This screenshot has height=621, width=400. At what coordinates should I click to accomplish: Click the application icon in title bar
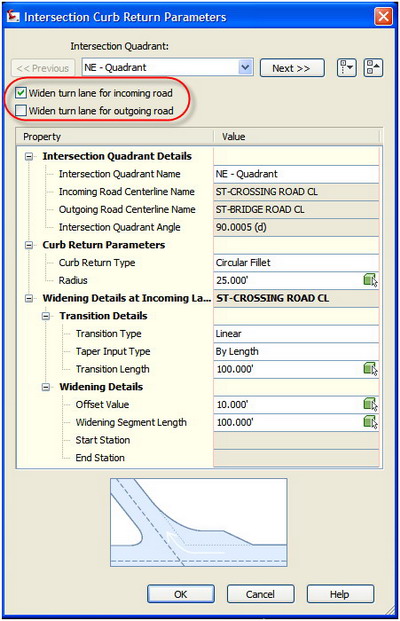pos(13,17)
